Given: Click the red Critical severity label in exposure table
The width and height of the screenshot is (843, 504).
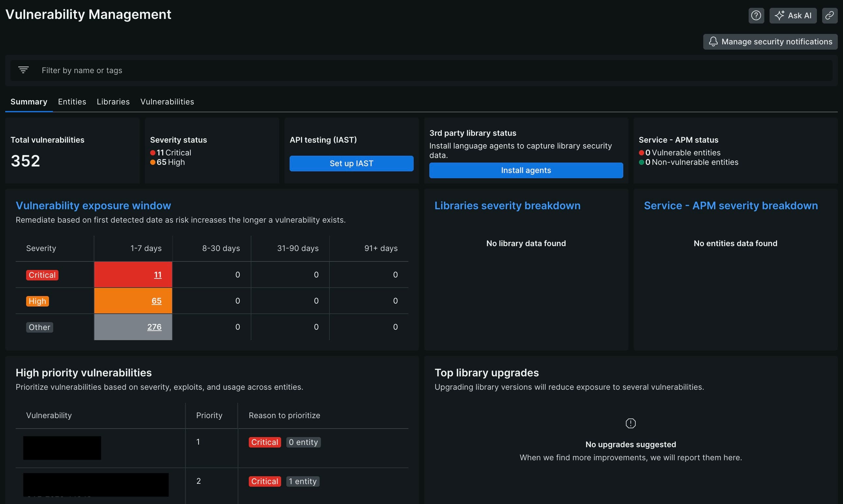Looking at the screenshot, I should pos(42,275).
